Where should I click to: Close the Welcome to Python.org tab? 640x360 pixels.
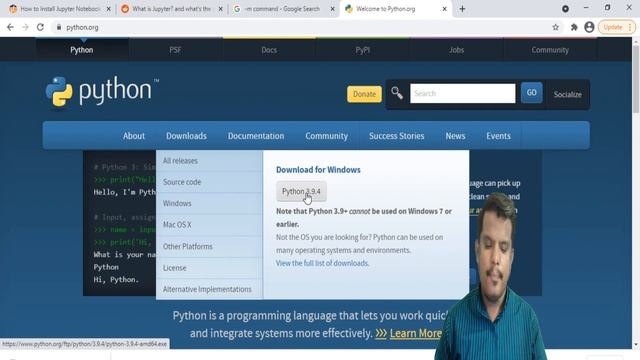coord(444,9)
